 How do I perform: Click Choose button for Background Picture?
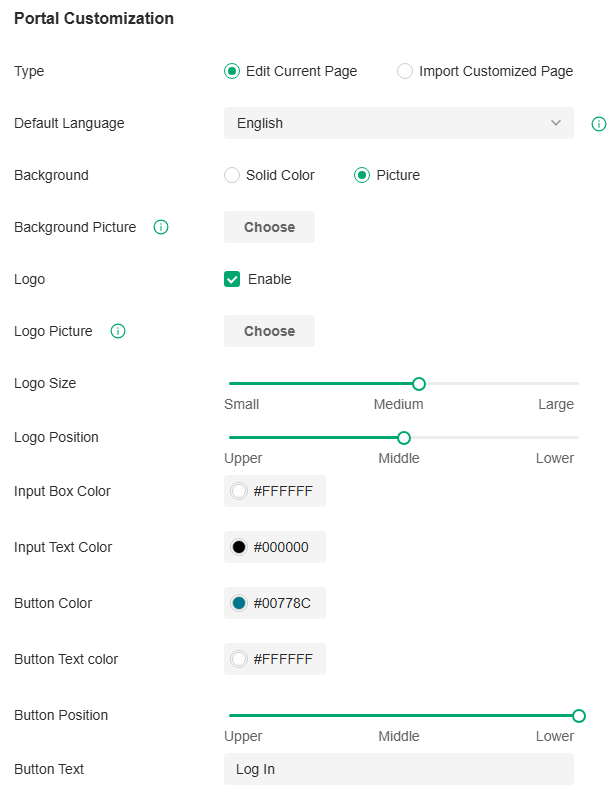(269, 227)
